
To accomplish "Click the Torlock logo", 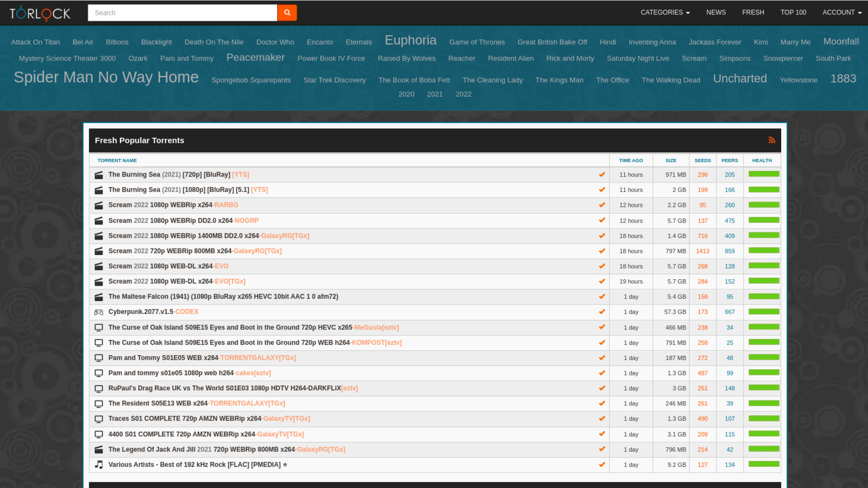I will (40, 13).
